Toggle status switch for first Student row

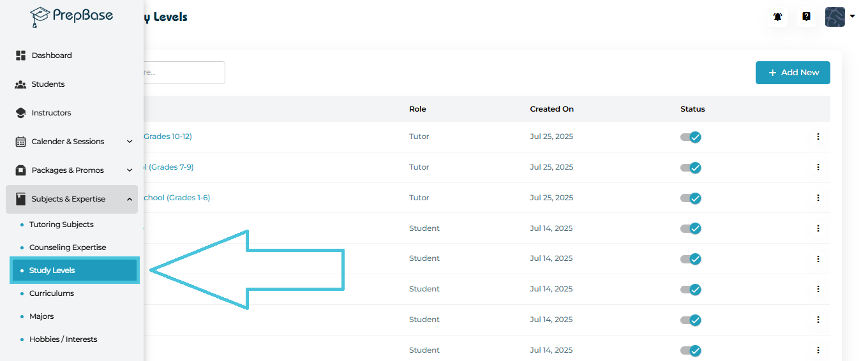click(x=691, y=228)
